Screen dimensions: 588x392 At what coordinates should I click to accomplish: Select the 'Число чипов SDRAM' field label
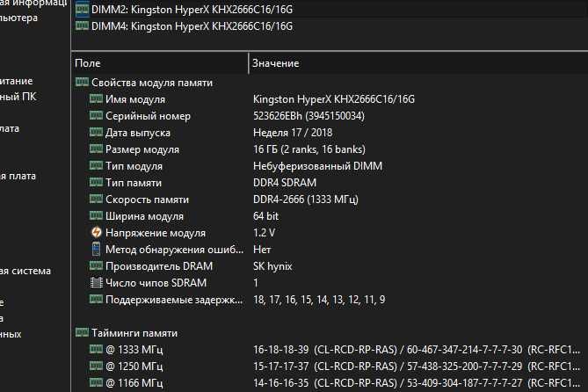pos(156,283)
